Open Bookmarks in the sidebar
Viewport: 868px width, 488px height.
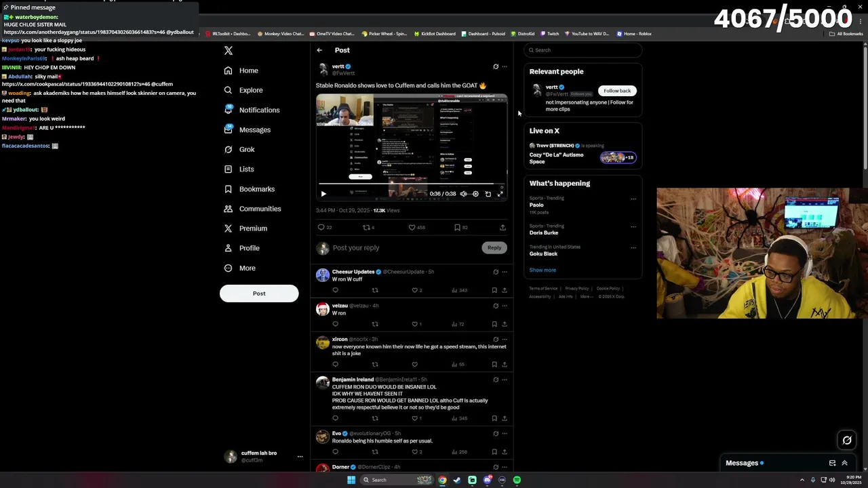[x=249, y=189]
